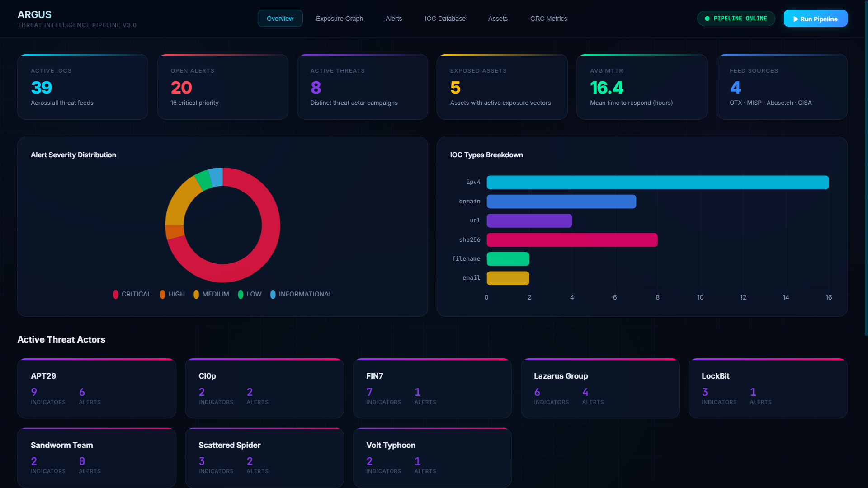Click the sha256 bar in IOC chart

click(572, 240)
